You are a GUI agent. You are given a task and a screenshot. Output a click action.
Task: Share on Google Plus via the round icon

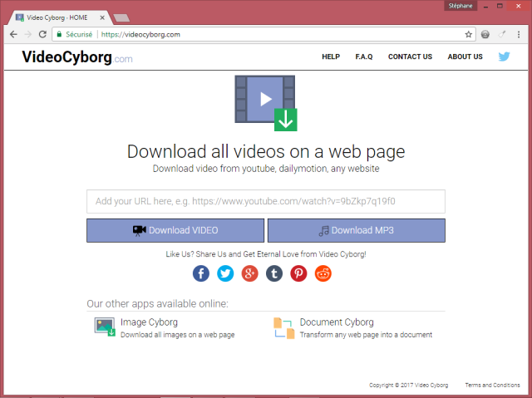pos(249,273)
